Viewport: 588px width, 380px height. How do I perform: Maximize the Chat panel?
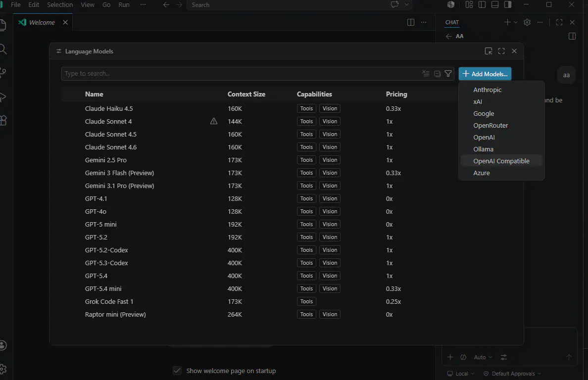coord(559,22)
